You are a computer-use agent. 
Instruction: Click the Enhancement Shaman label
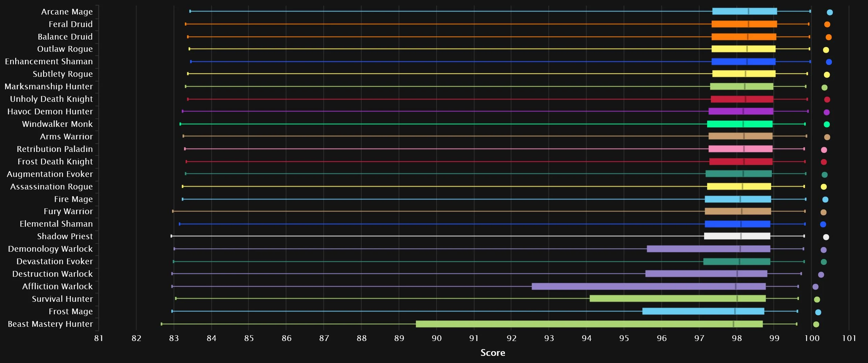(x=49, y=62)
